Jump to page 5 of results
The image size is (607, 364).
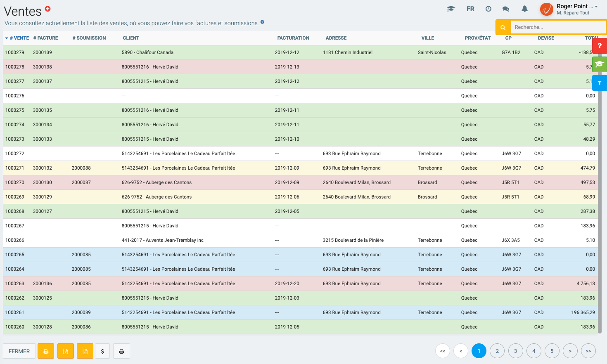552,351
